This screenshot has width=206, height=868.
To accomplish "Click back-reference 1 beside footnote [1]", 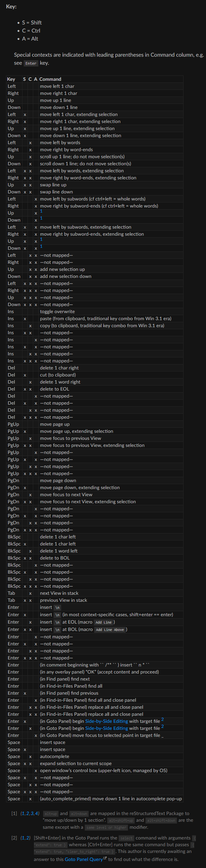I will click(x=22, y=813).
